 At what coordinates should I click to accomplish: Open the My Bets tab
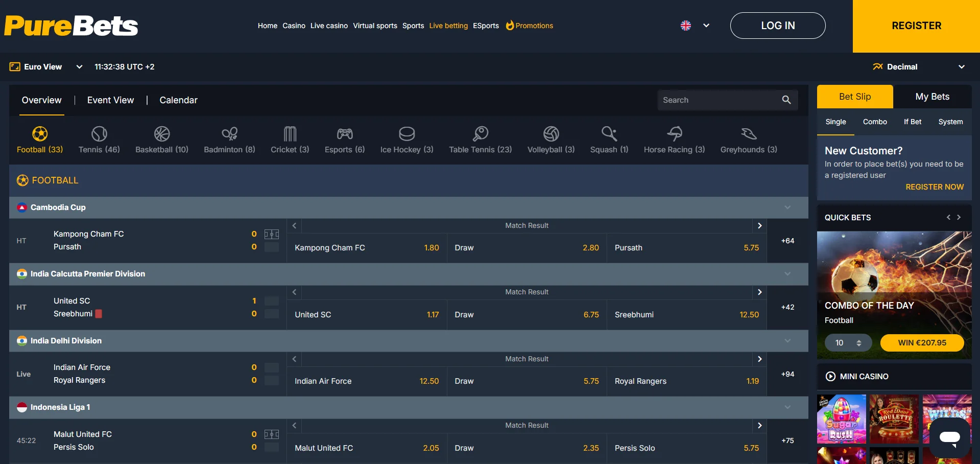click(x=933, y=97)
